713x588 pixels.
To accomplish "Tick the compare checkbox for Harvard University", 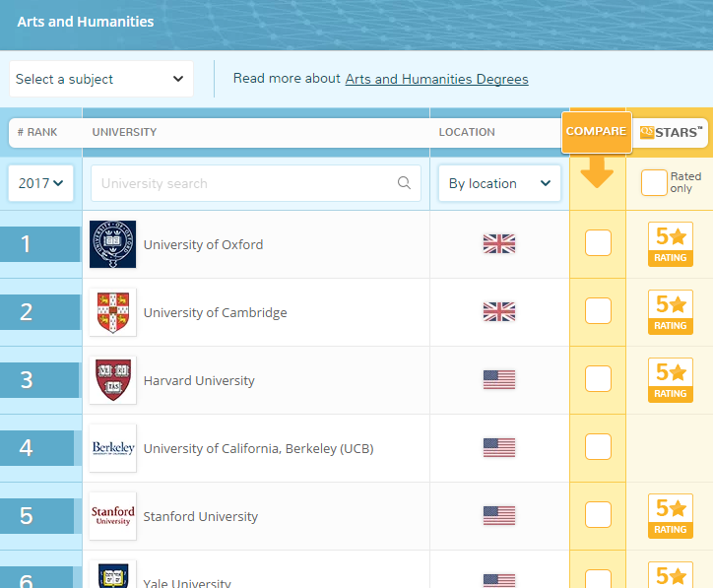I will pos(598,378).
